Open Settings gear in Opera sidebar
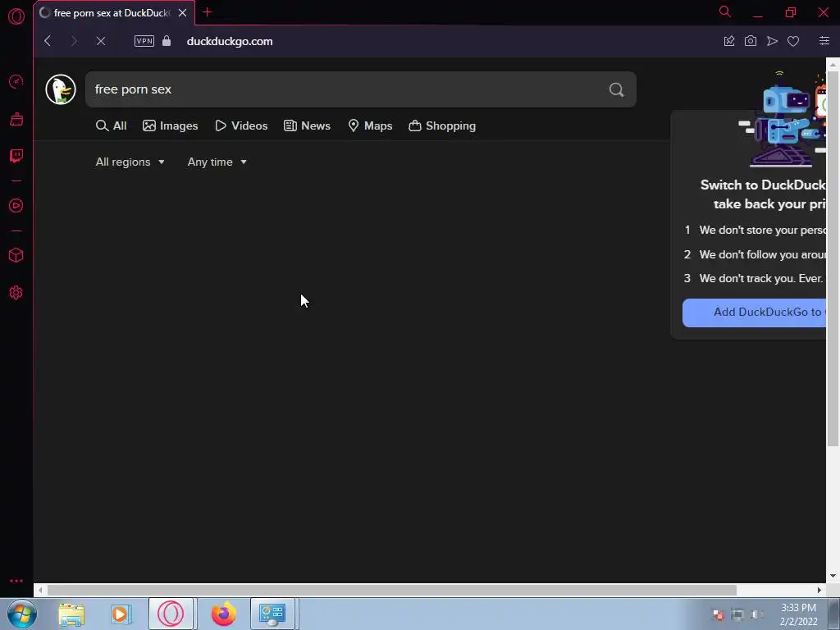 [16, 293]
